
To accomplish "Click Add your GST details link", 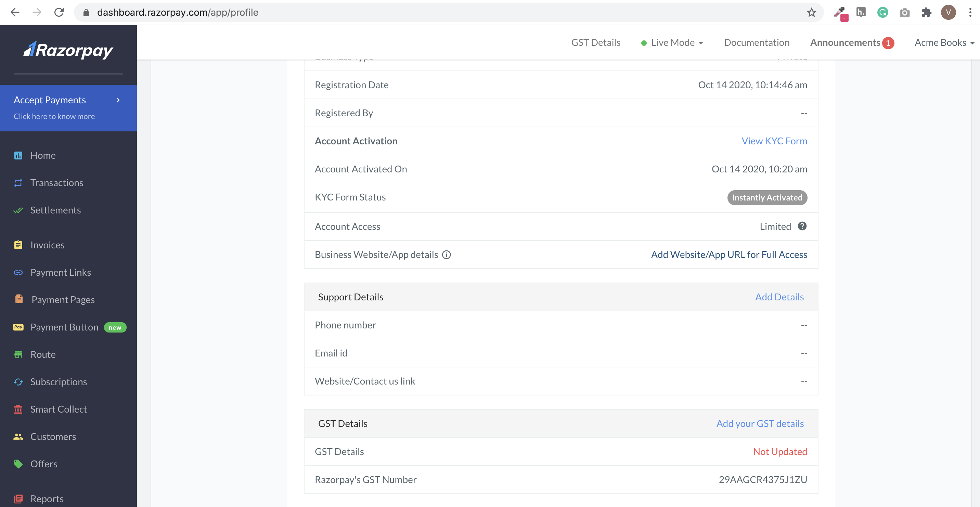I will [760, 423].
